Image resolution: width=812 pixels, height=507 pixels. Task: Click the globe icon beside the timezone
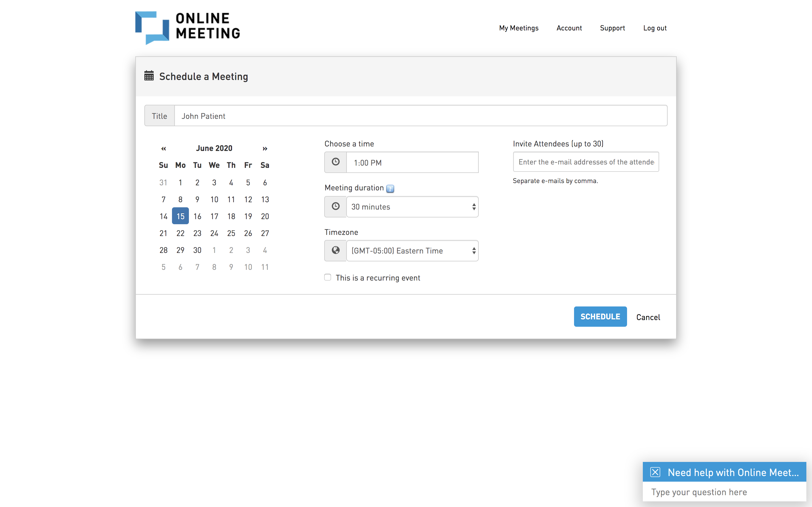point(335,250)
